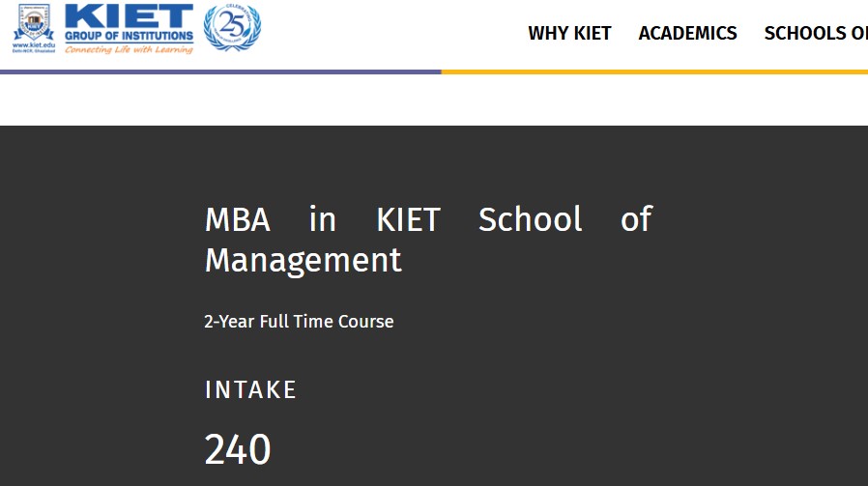The width and height of the screenshot is (868, 486).
Task: Click the yellow header divider line
Action: point(654,71)
